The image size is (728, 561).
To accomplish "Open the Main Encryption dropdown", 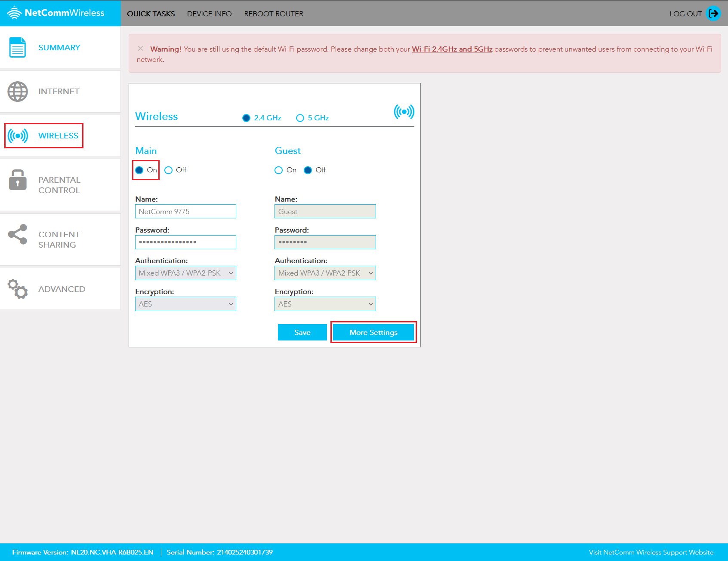I will (185, 304).
